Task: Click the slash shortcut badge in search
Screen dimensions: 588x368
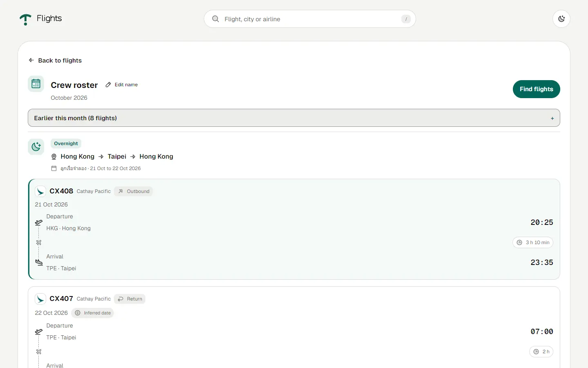Action: (406, 19)
